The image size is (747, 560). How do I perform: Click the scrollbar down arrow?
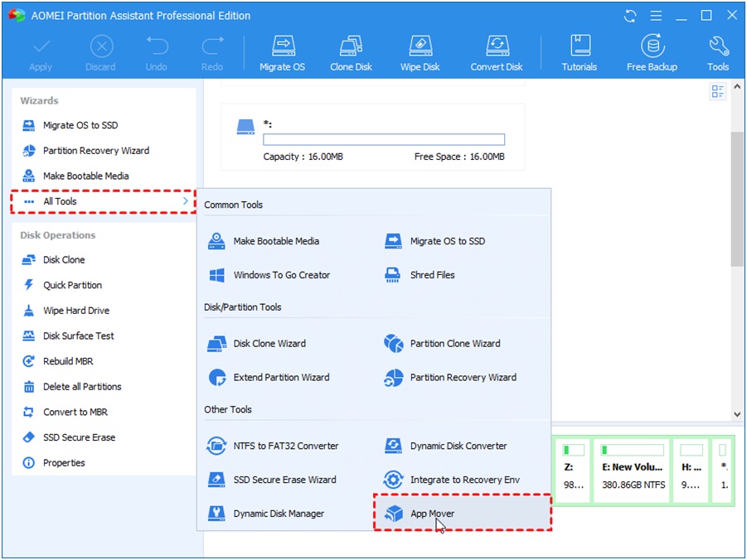coord(737,413)
